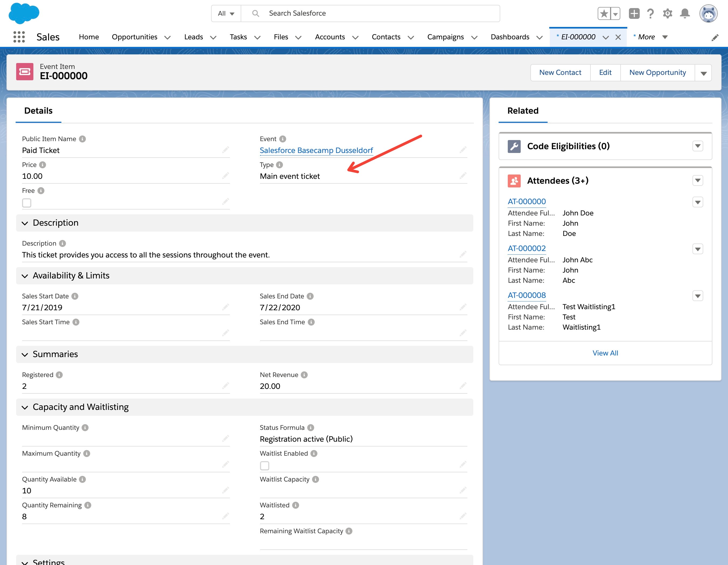Image resolution: width=728 pixels, height=565 pixels.
Task: Open the Files navigation tab
Action: pyautogui.click(x=281, y=37)
